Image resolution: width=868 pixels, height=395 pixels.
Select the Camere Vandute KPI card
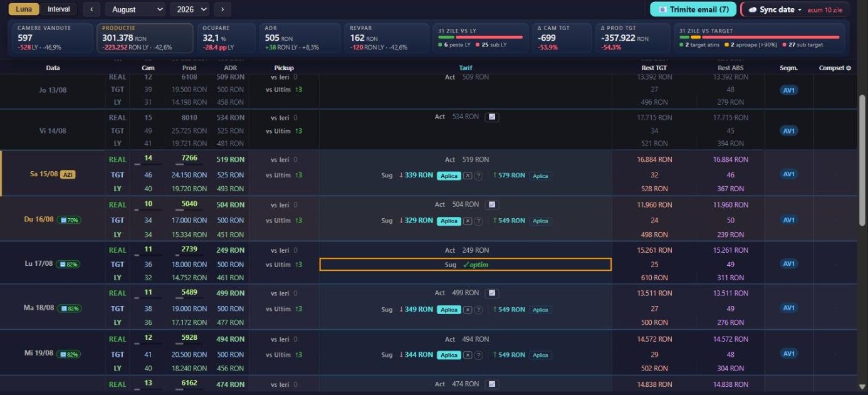(52, 38)
